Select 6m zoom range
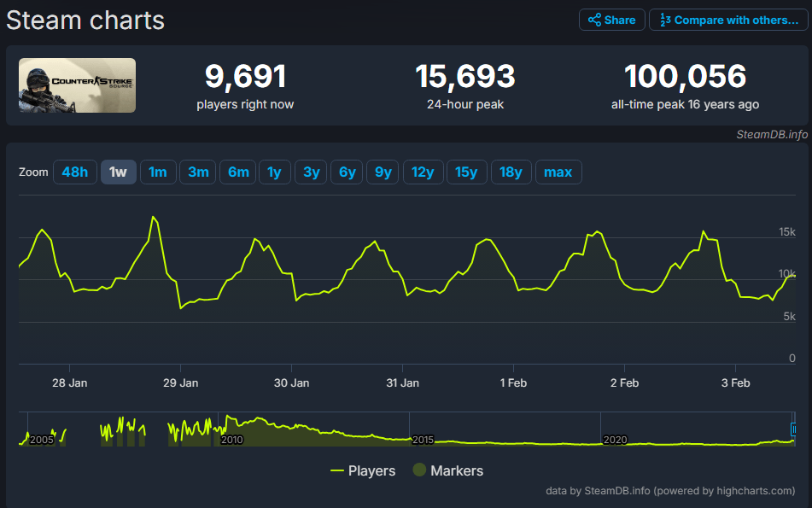The height and width of the screenshot is (508, 812). point(238,172)
